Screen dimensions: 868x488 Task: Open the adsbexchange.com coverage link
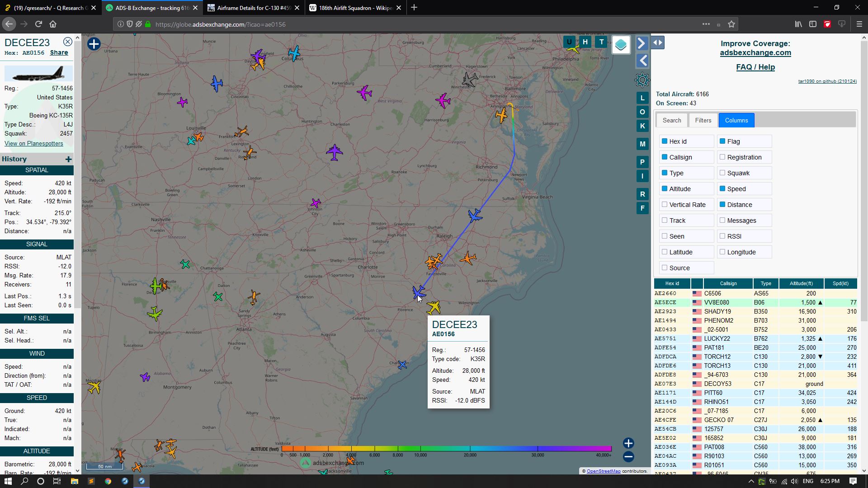(x=755, y=52)
